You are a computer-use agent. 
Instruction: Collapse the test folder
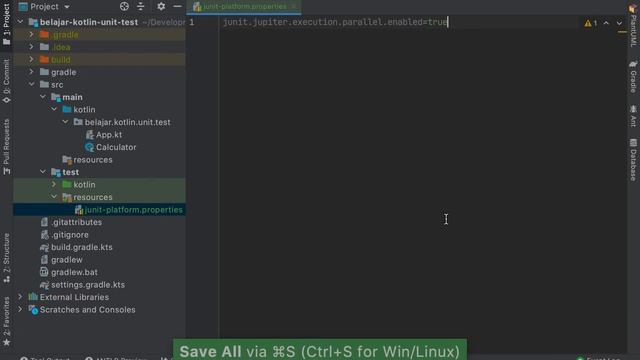(43, 172)
